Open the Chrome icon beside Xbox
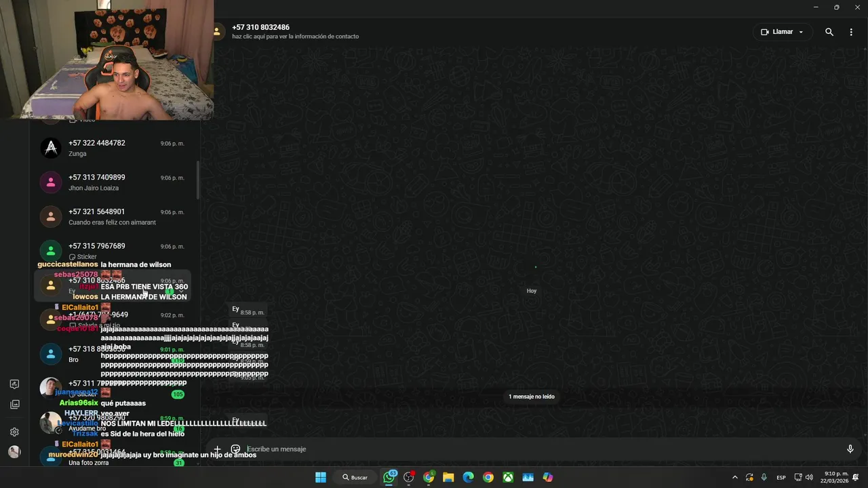Image resolution: width=868 pixels, height=488 pixels. click(488, 477)
